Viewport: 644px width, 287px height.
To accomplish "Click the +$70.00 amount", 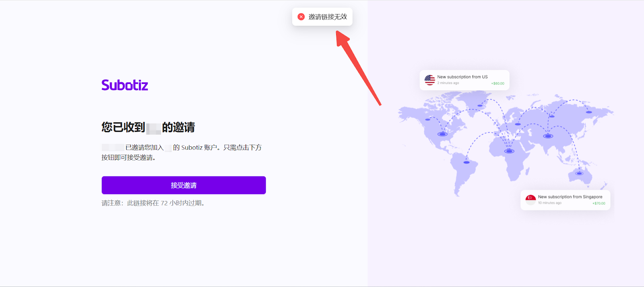I will pos(599,203).
